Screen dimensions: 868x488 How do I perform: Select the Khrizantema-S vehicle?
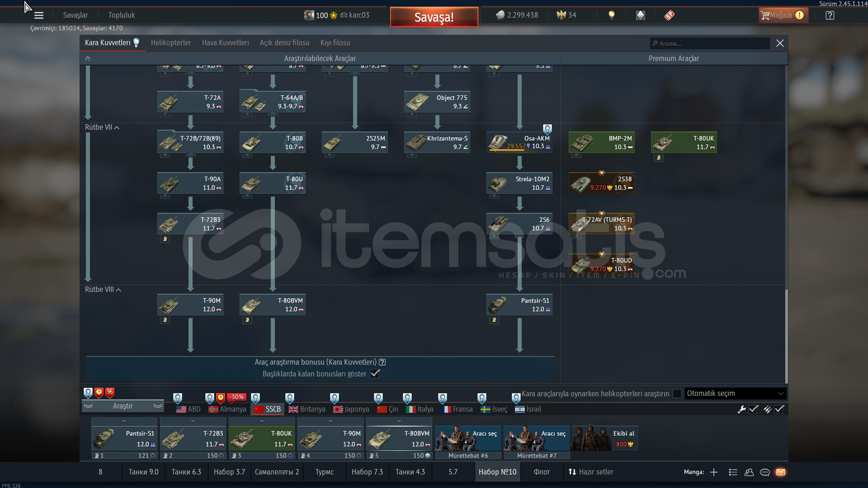coord(437,143)
